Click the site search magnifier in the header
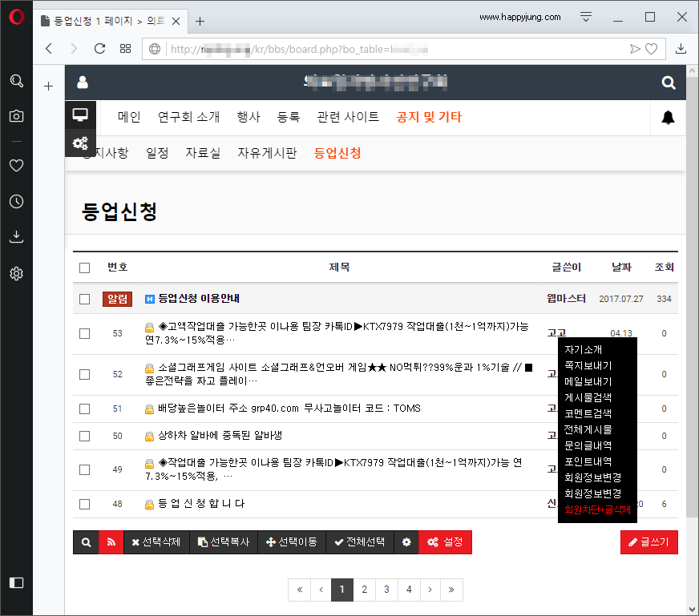Image resolution: width=699 pixels, height=616 pixels. coord(669,83)
